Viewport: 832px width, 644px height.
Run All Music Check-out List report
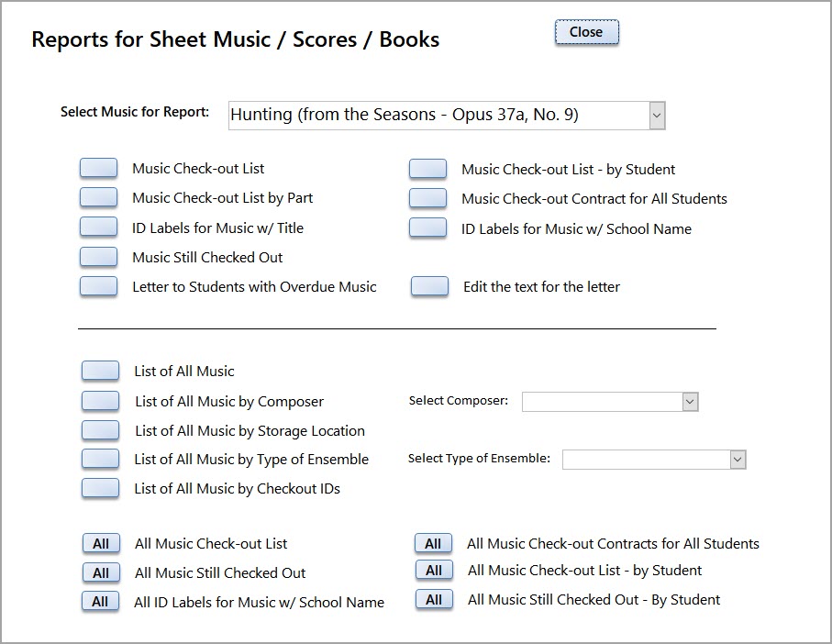point(100,542)
